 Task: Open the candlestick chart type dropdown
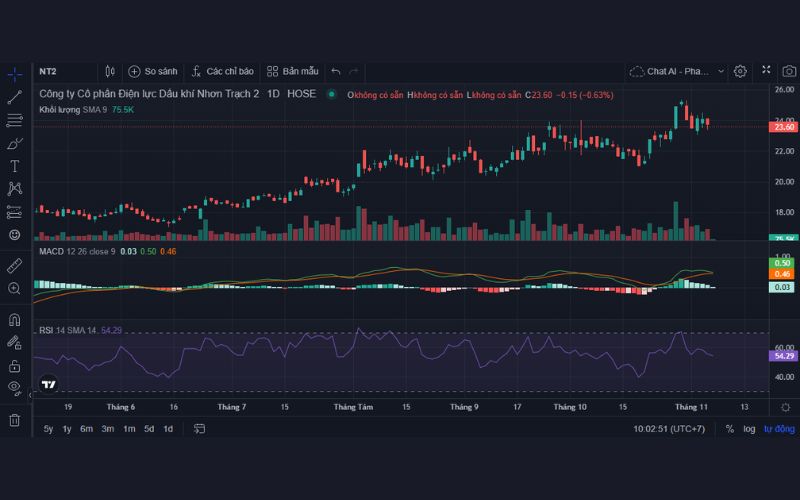[x=110, y=71]
